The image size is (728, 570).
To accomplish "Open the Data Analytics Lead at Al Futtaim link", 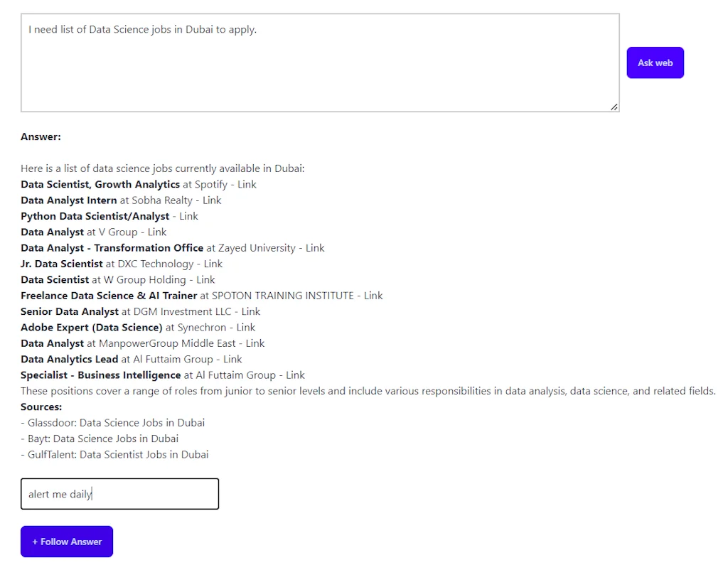I will click(x=232, y=359).
